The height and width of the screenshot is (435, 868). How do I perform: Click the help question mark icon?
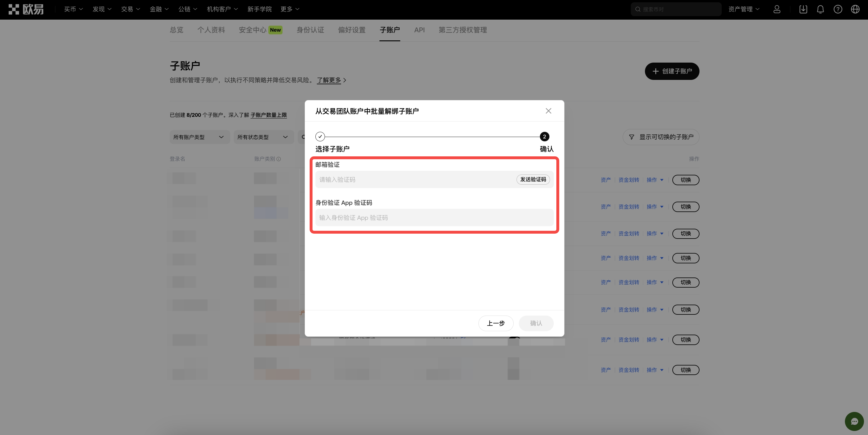pos(838,10)
